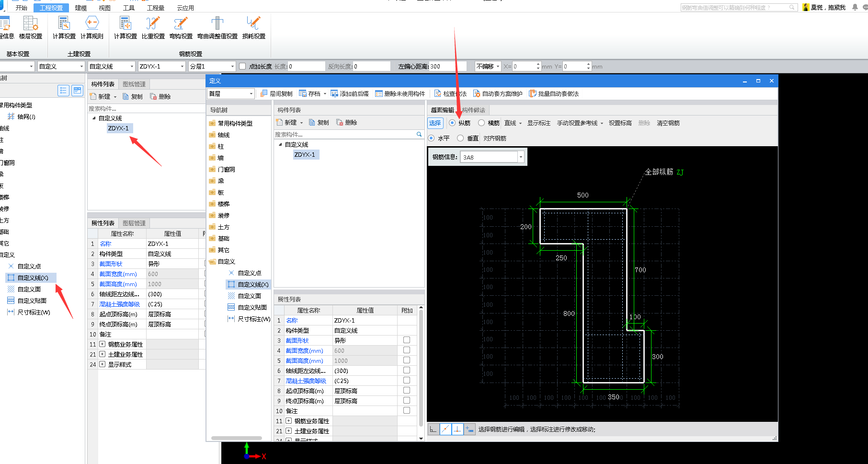Click 清空钢筋 button

[668, 123]
